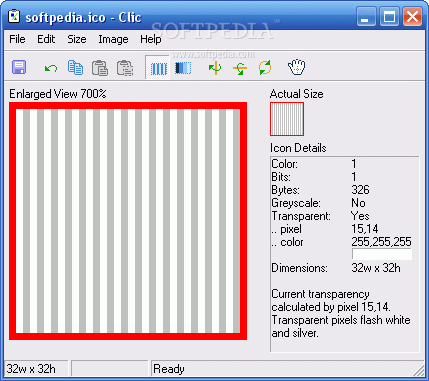This screenshot has height=381, width=429.
Task: Click the 'Color:' label in Icon Details
Action: [x=284, y=164]
